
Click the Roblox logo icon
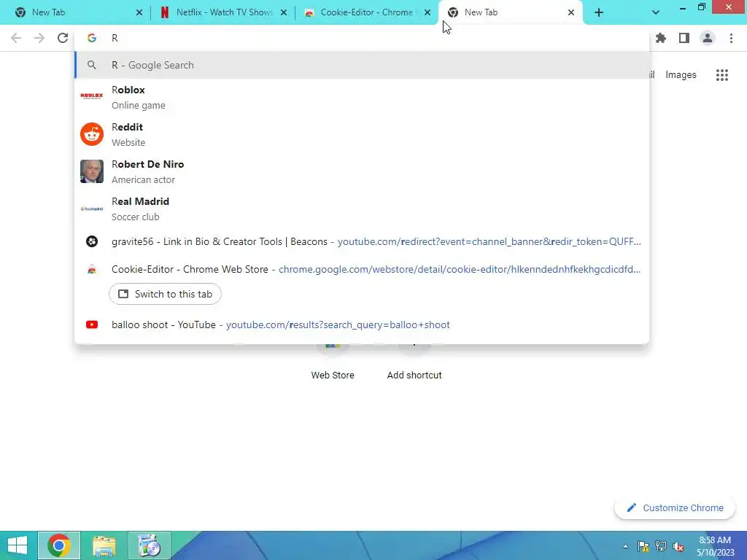[92, 96]
